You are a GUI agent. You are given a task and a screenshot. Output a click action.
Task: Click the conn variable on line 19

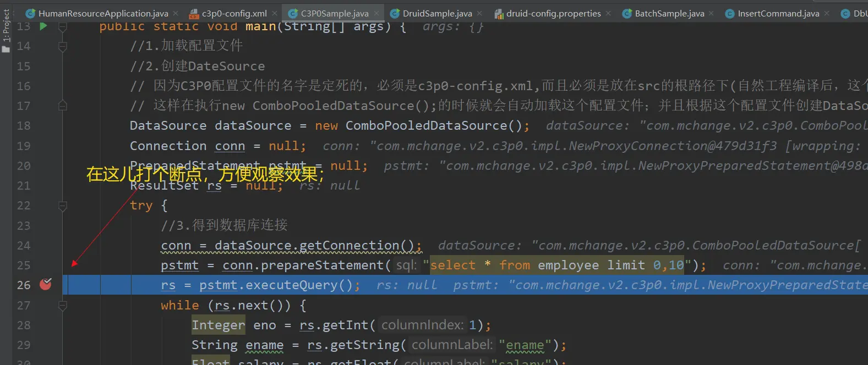click(230, 146)
